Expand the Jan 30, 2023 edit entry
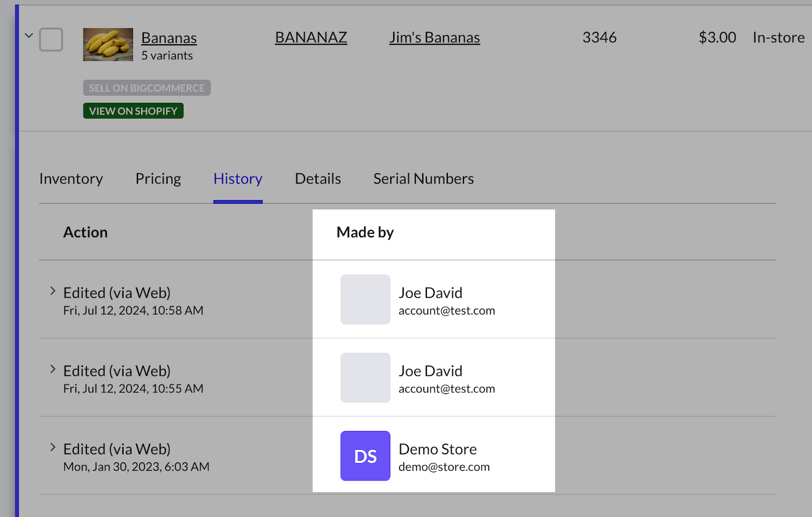 (x=53, y=447)
